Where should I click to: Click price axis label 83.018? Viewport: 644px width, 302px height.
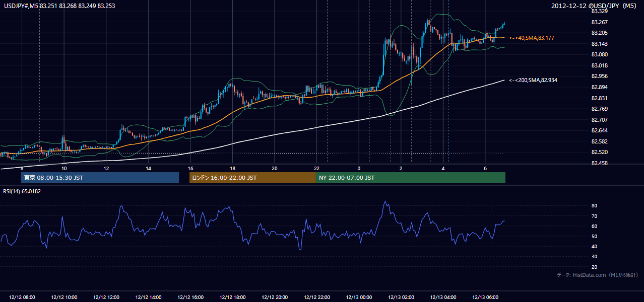point(599,65)
